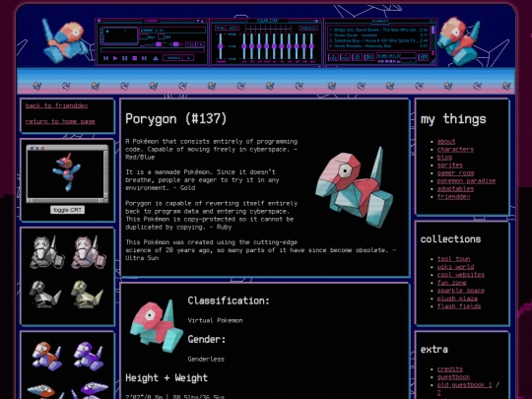Open the gamer room link
This screenshot has height=399, width=532.
tap(455, 173)
